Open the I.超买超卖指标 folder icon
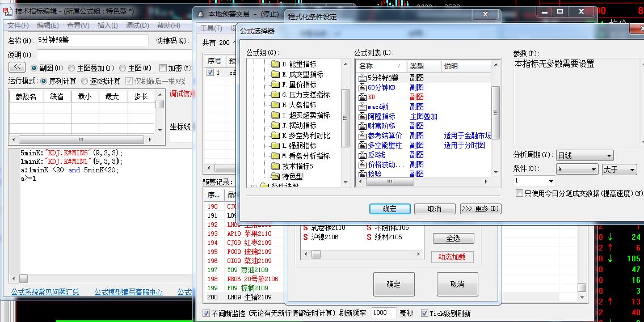The image size is (644, 322). 275,115
